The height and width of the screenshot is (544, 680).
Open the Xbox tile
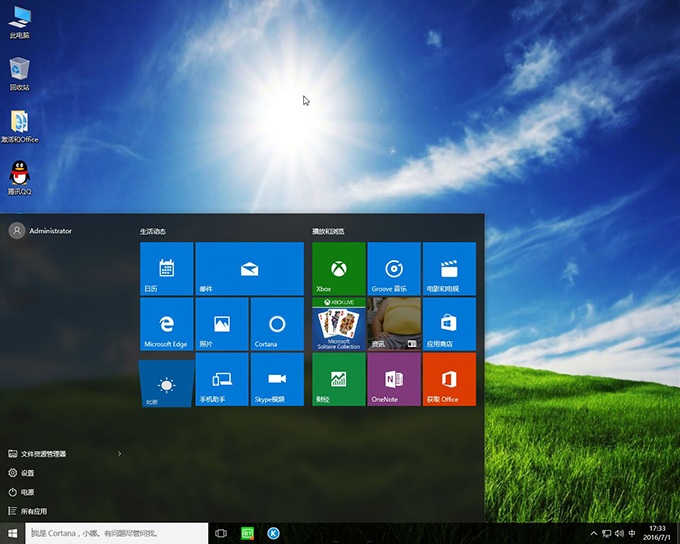(x=339, y=269)
